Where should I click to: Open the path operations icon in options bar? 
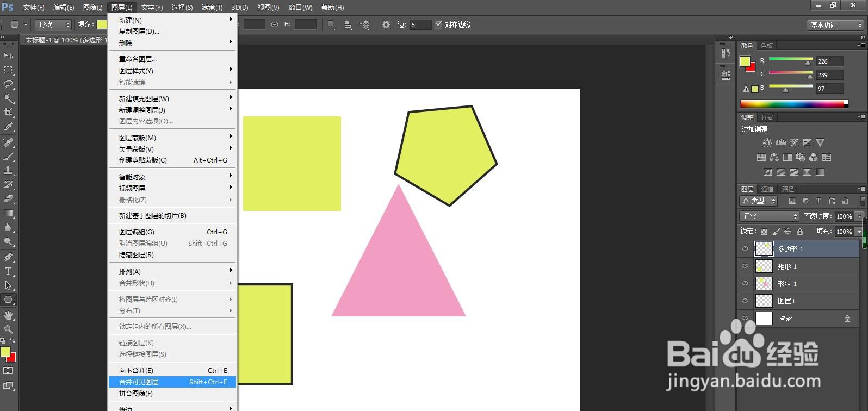[331, 24]
